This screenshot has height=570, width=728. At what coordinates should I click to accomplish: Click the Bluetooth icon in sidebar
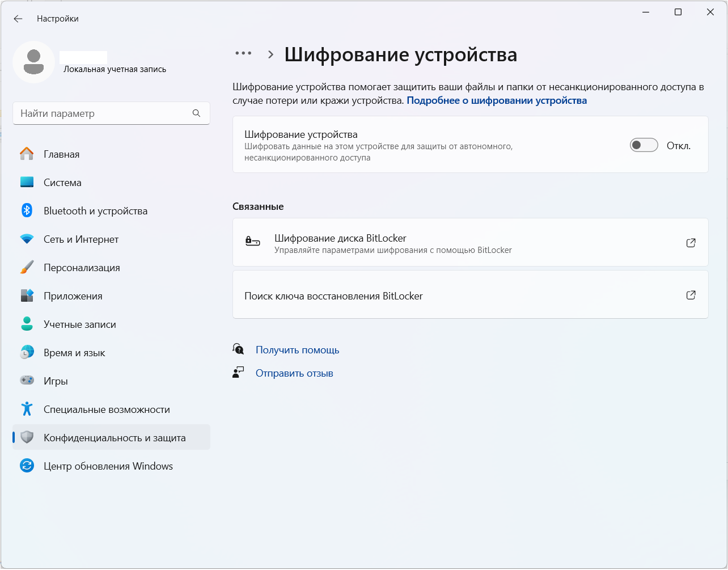point(27,210)
